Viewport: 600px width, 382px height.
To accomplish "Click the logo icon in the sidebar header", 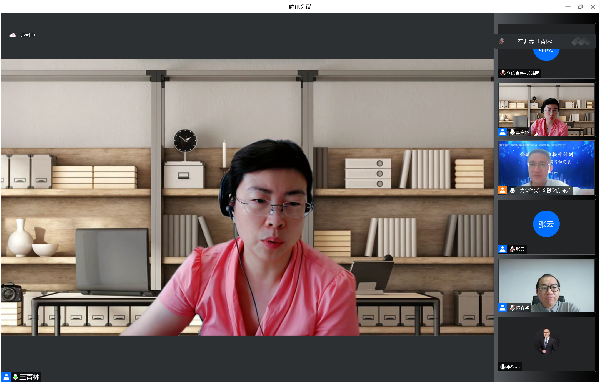I will tap(581, 41).
